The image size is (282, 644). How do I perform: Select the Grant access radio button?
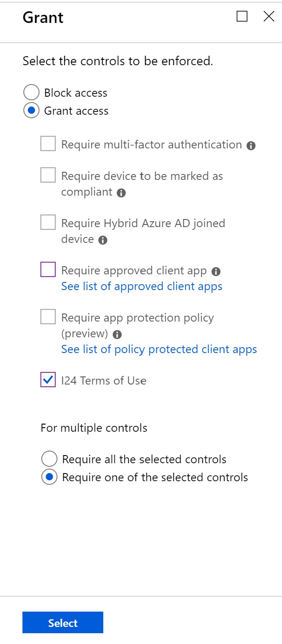tap(31, 111)
